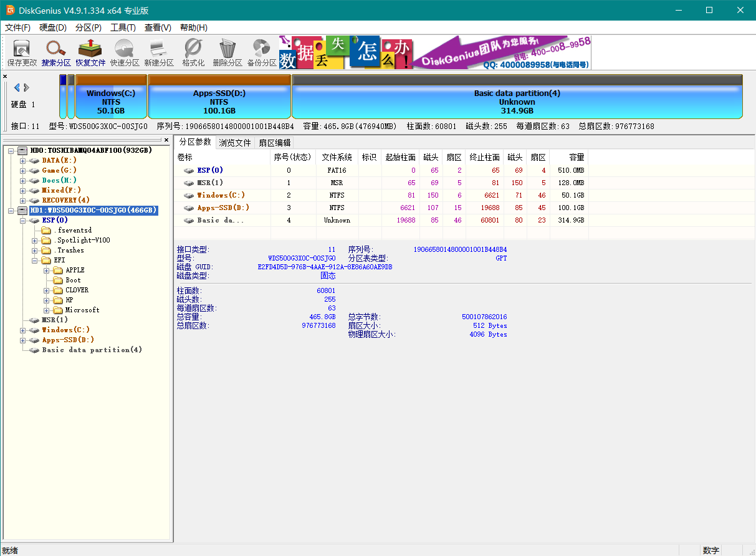Select the .fseventsd folder in tree
The height and width of the screenshot is (556, 756).
(x=72, y=230)
